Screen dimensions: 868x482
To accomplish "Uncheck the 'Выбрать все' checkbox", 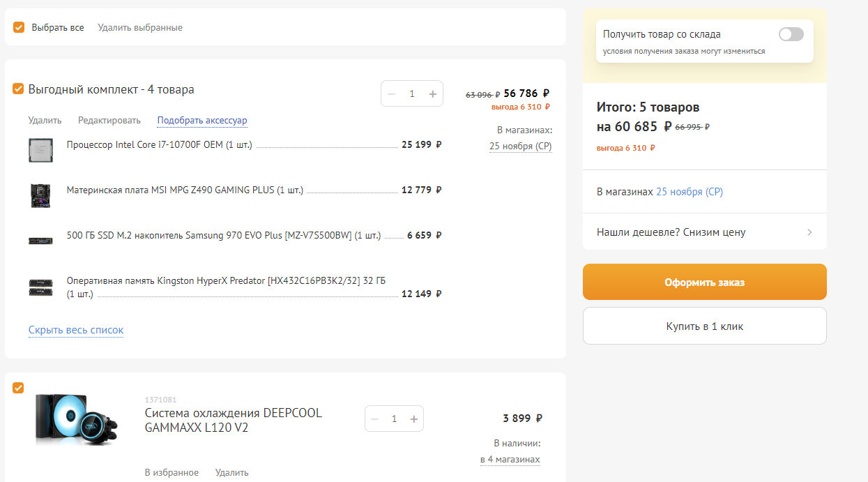I will point(19,27).
